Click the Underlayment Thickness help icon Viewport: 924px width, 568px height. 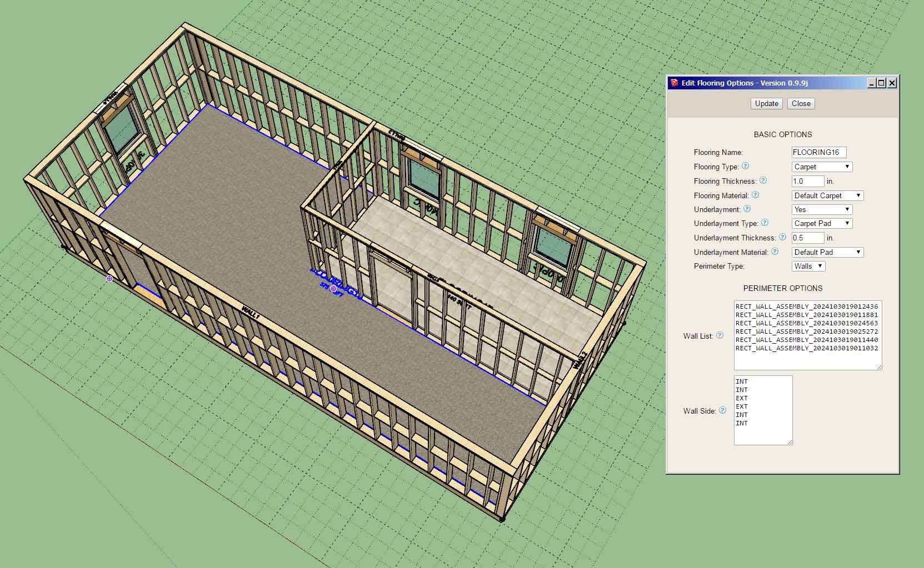782,237
